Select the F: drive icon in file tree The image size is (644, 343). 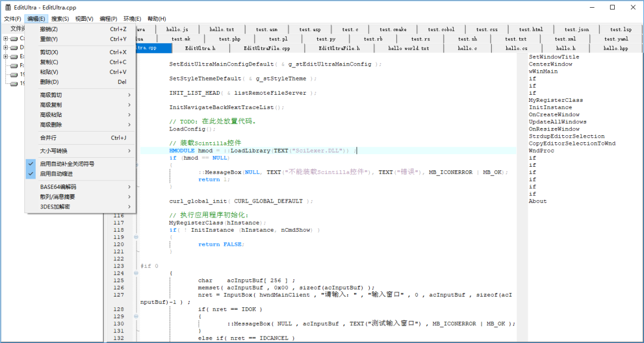click(x=14, y=66)
